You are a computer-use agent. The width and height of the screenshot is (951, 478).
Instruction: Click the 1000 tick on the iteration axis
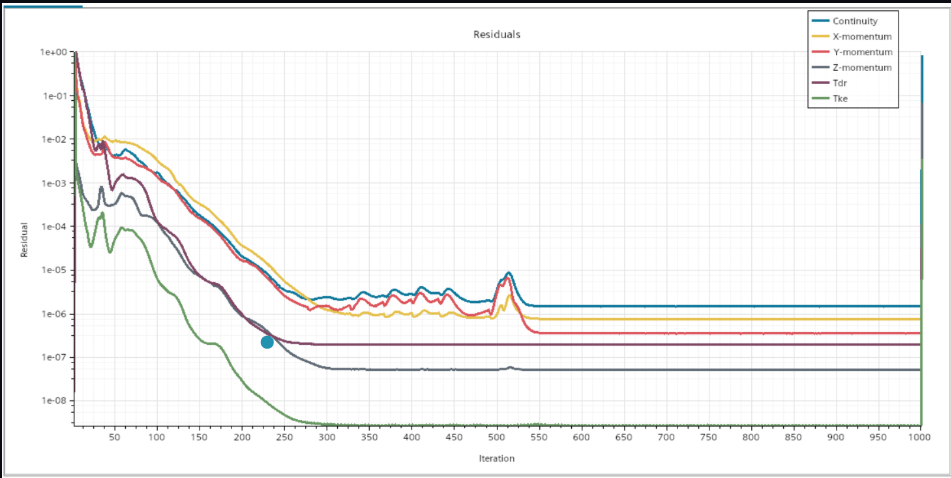tap(919, 437)
